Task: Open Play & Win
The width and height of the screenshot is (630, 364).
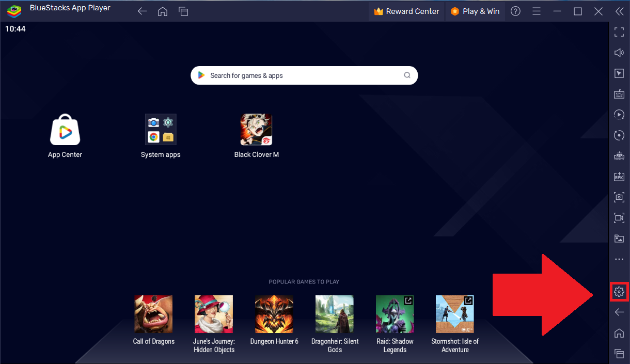Action: [475, 11]
